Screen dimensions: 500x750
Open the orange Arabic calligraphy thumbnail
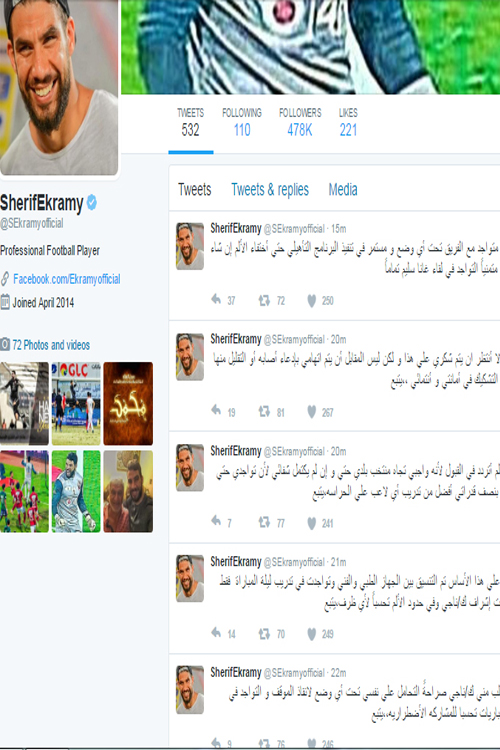[x=128, y=404]
